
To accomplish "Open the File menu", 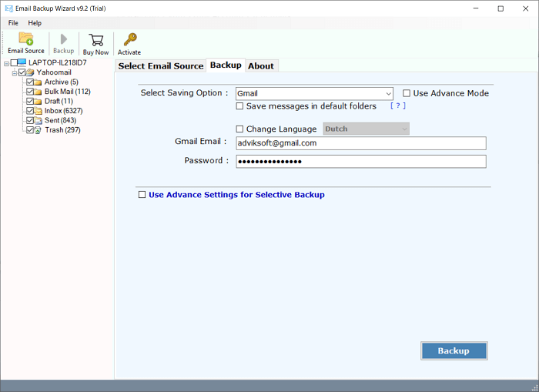I will 13,23.
